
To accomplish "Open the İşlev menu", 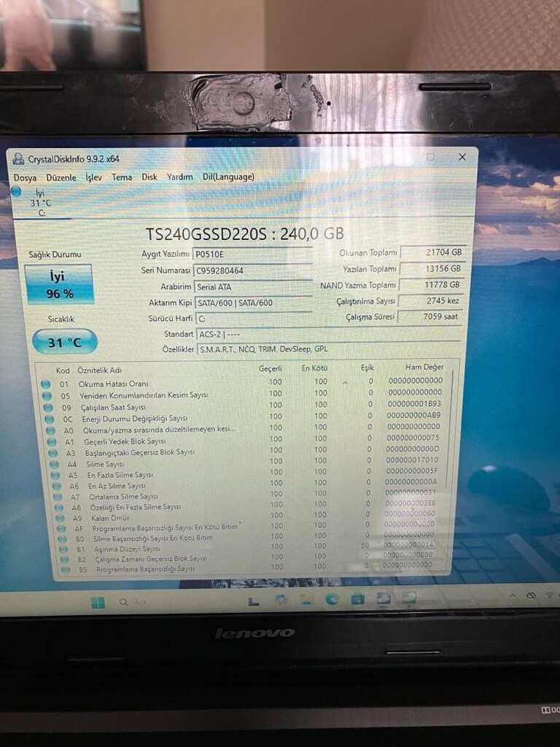I will coord(94,177).
